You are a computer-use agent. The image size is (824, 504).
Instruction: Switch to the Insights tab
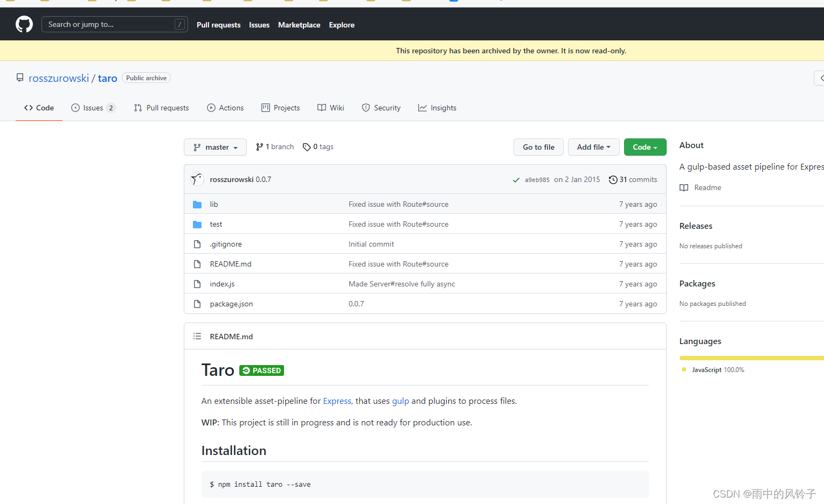click(437, 108)
